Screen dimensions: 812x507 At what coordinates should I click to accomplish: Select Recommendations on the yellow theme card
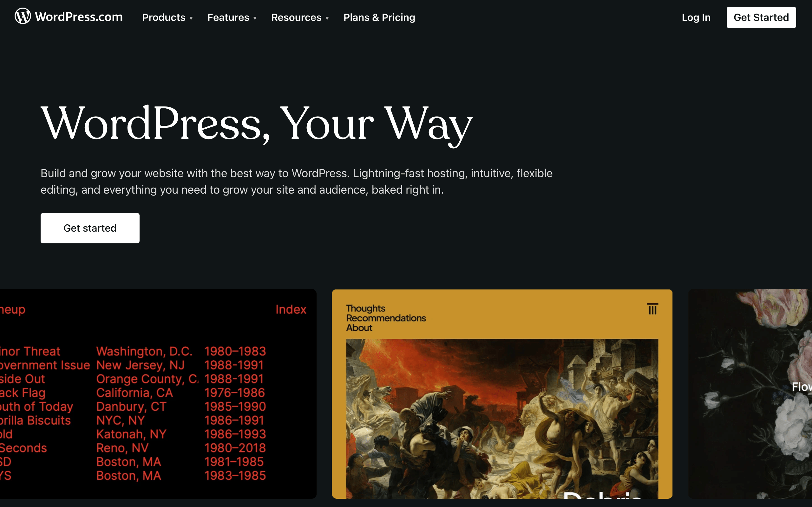tap(386, 318)
